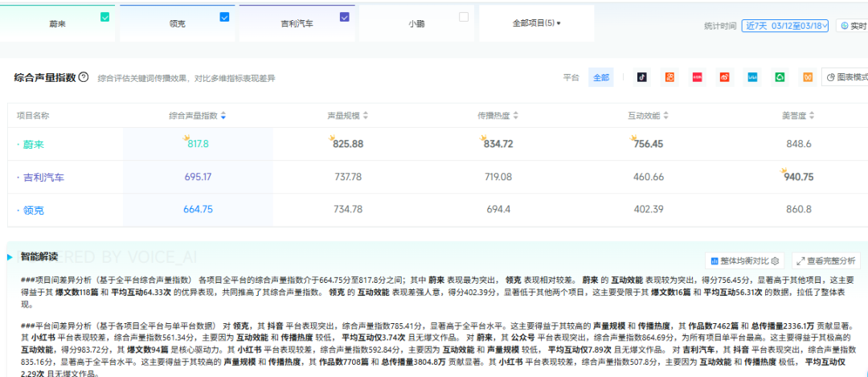Screen dimensions: 868x377
Task: Click help icon beside 综合声量指数 title
Action: [x=84, y=77]
